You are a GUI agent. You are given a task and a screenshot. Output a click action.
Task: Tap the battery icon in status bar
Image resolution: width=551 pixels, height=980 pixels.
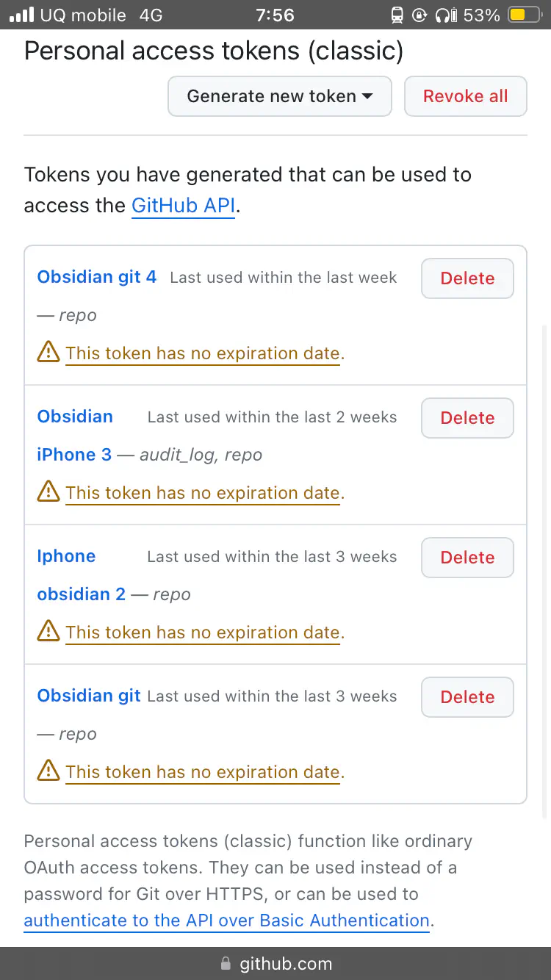tap(525, 15)
